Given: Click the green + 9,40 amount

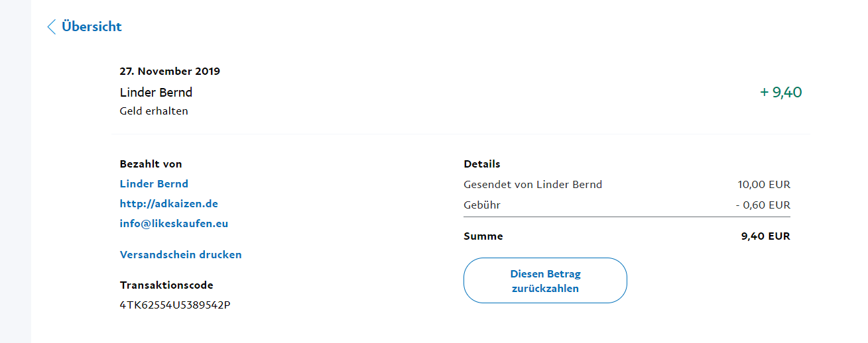Looking at the screenshot, I should pyautogui.click(x=780, y=93).
